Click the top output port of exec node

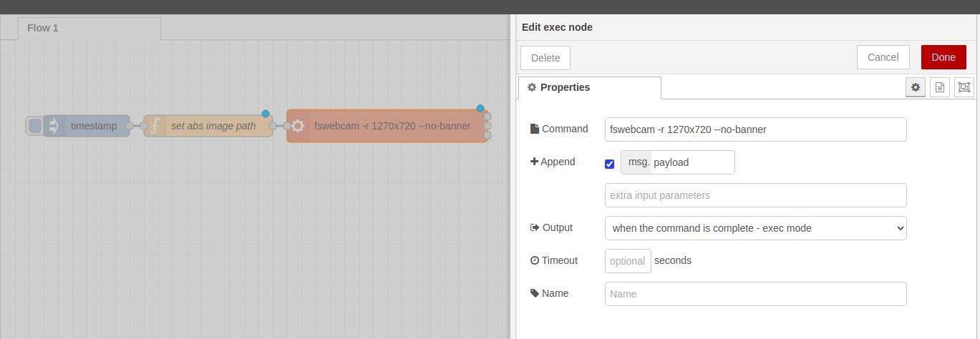point(487,116)
